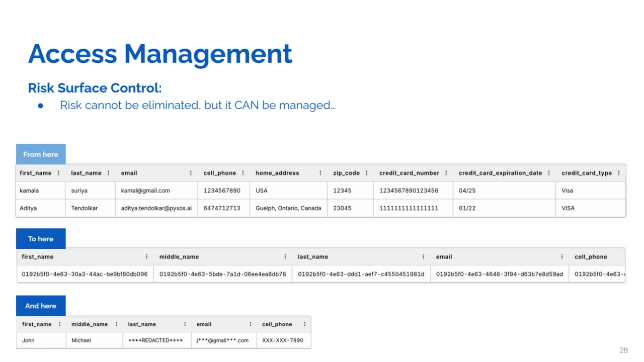This screenshot has height=362, width=644.
Task: Open first_name column menu in redacted table
Action: 59,324
